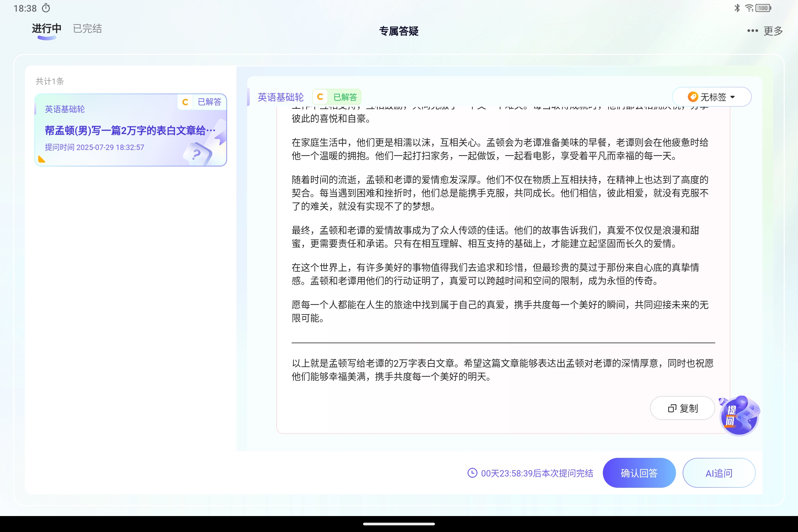Image resolution: width=798 pixels, height=532 pixels.
Task: Select the 帮孟顿(男)写一篇2万字 question card
Action: point(131,130)
